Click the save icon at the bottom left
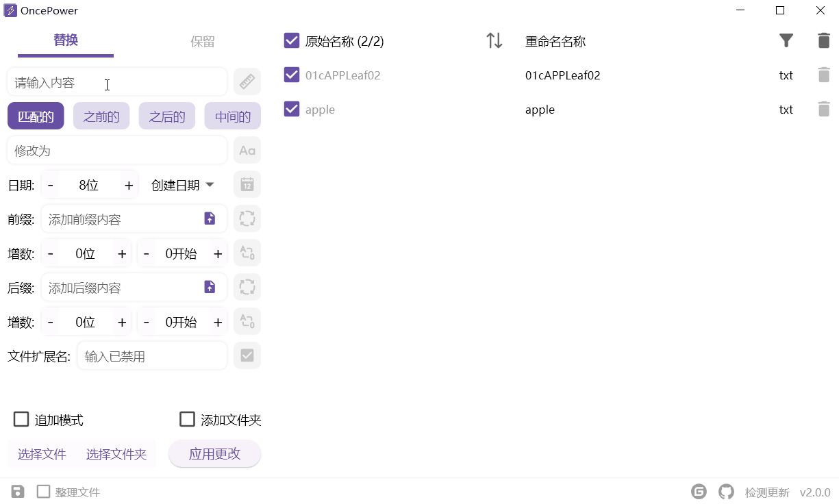The width and height of the screenshot is (839, 504). pos(17,491)
